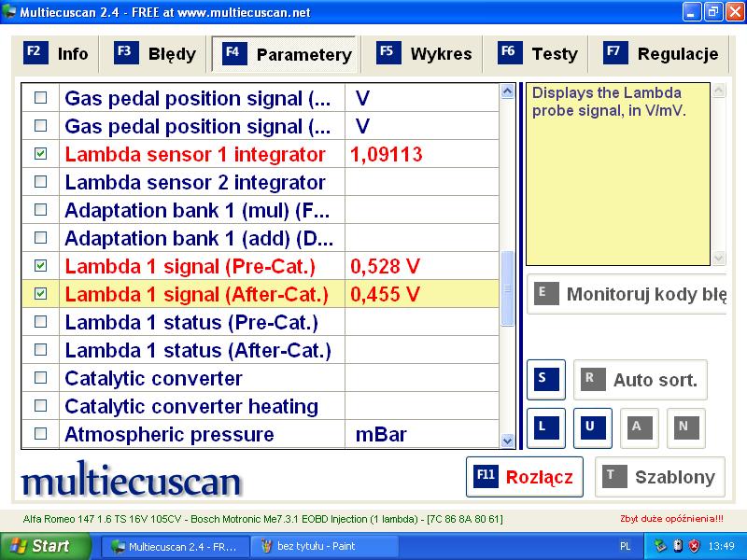Open the Windows Start button

46,546
